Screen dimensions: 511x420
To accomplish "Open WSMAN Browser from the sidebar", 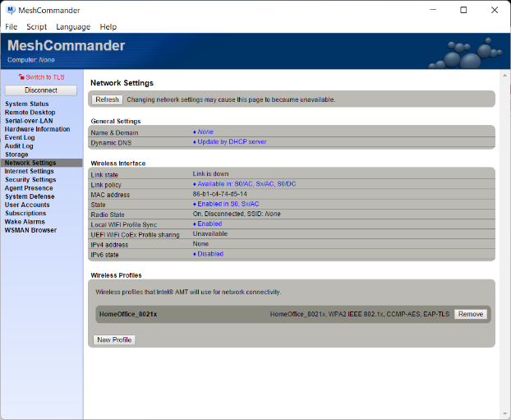I will pos(30,230).
